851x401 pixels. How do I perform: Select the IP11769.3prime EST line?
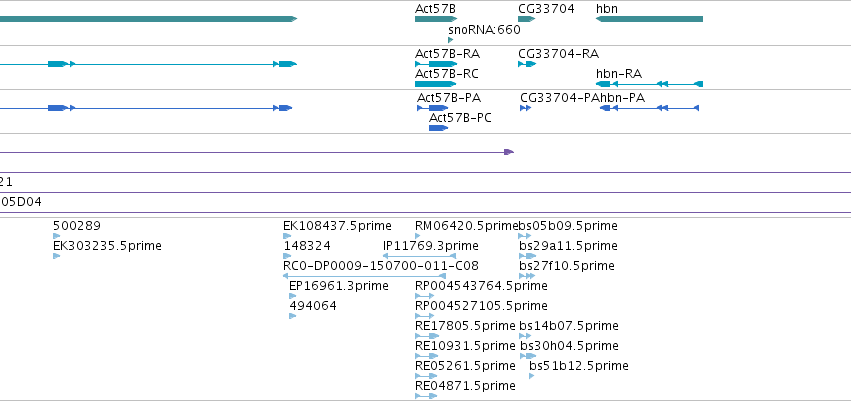pos(420,256)
